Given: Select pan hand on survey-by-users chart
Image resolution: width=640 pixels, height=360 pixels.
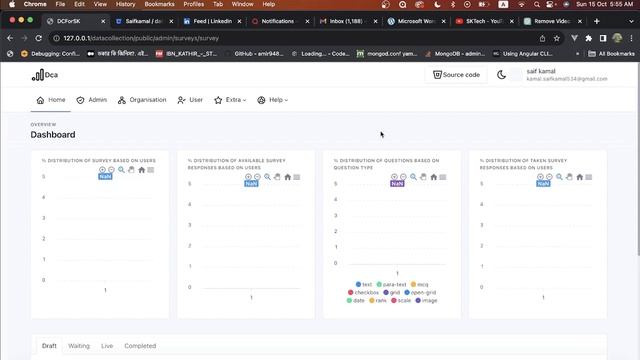Looking at the screenshot, I should [131, 170].
